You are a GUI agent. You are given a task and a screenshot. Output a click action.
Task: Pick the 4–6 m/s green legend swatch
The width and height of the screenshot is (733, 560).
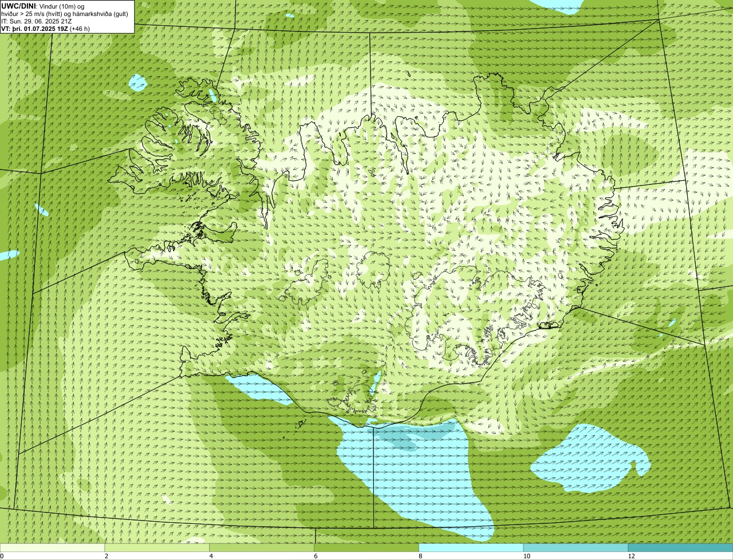262,548
